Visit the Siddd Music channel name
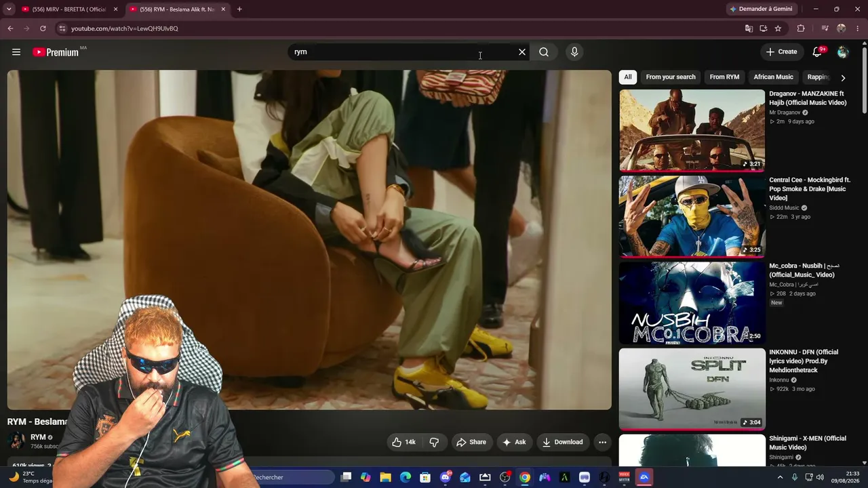The image size is (868, 488). coord(784,208)
